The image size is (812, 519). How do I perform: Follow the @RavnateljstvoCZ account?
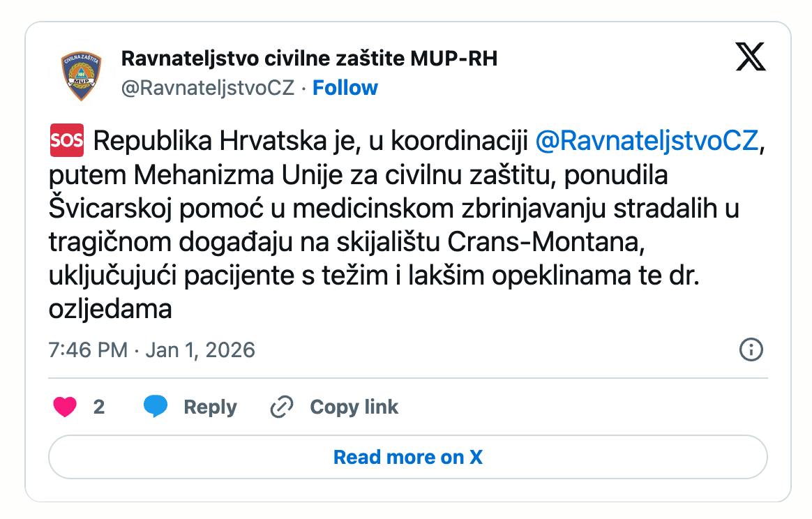[345, 88]
